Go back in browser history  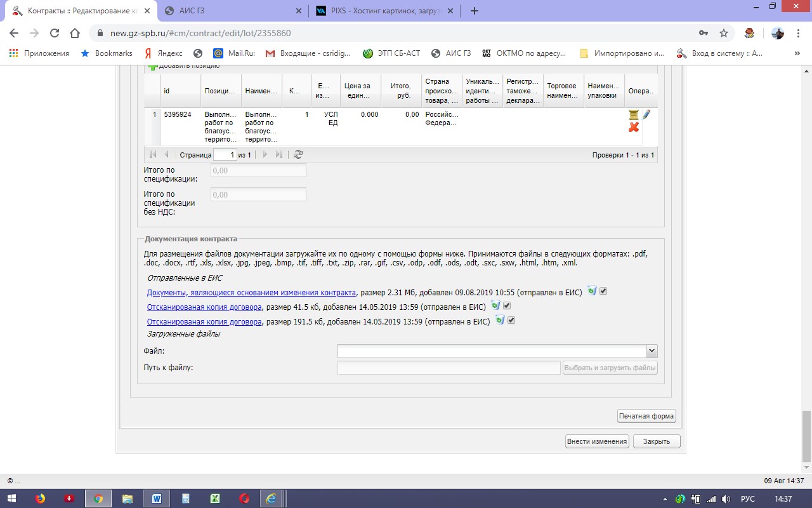pos(14,33)
